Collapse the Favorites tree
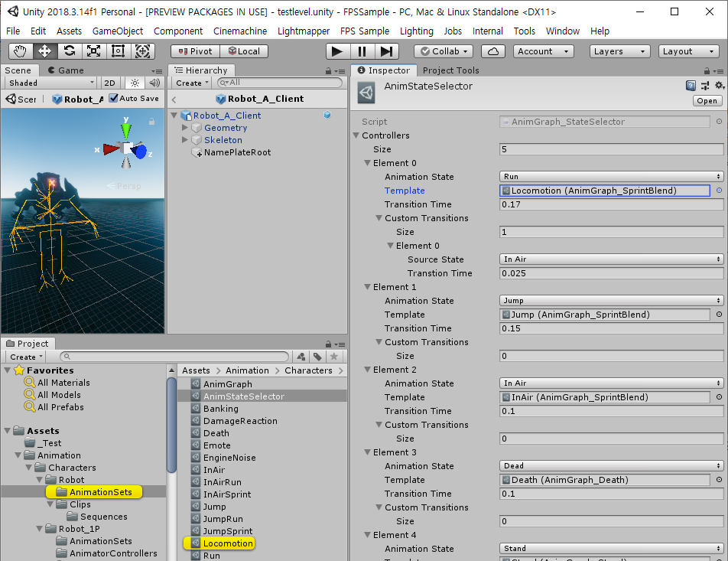Viewport: 728px width, 561px height. point(8,370)
